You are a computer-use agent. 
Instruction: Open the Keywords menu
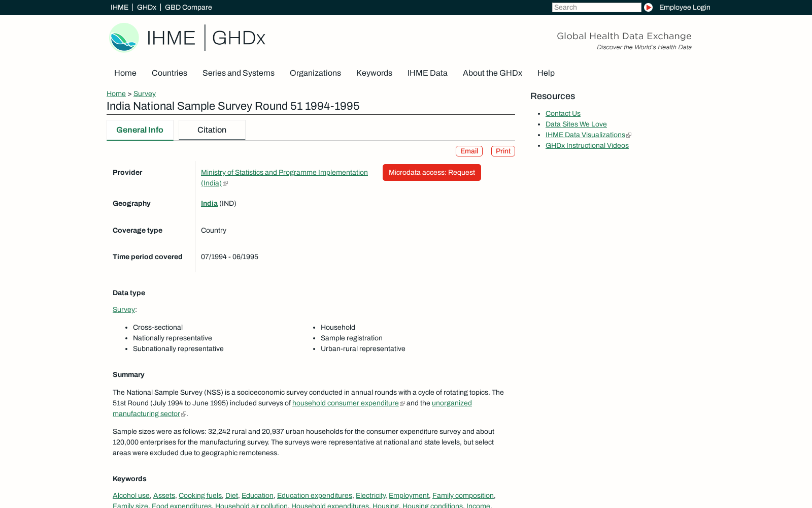[374, 73]
